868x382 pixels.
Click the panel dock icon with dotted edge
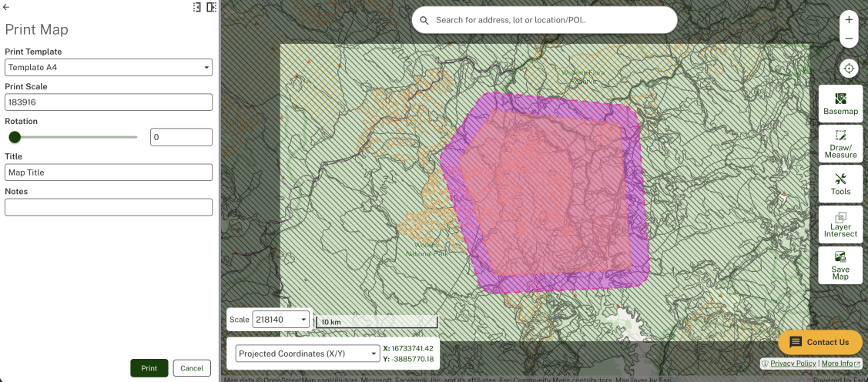[196, 7]
